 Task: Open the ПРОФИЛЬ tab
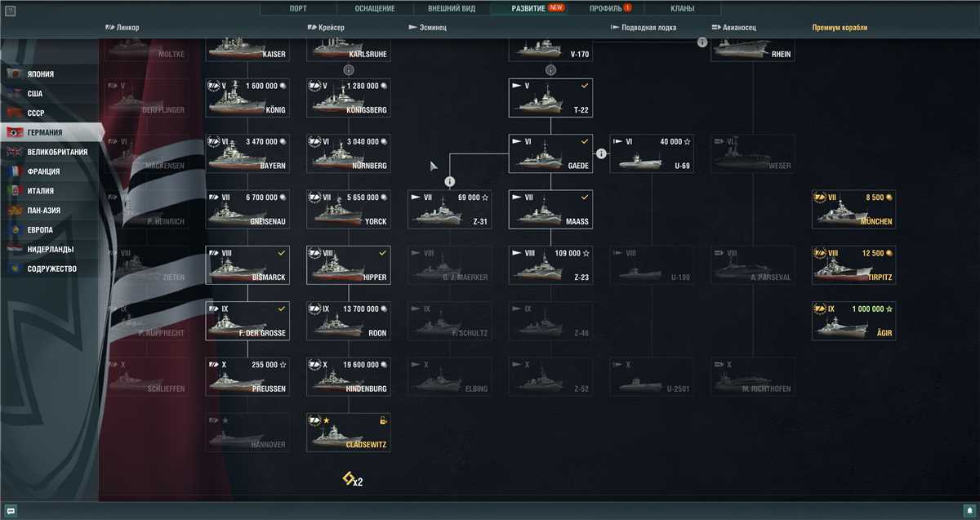click(605, 8)
